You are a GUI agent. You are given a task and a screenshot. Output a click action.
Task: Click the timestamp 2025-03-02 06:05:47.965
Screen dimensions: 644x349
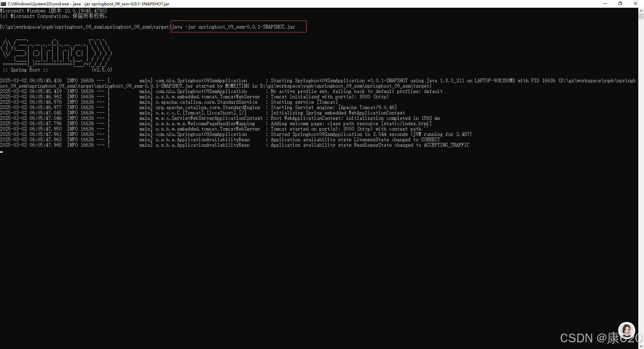tap(31, 145)
